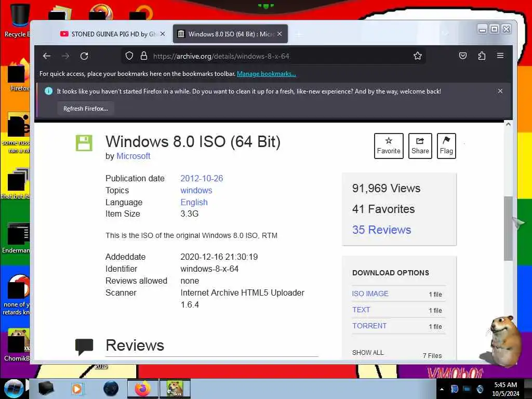
Task: Open the Windows Start orb
Action: pyautogui.click(x=14, y=388)
